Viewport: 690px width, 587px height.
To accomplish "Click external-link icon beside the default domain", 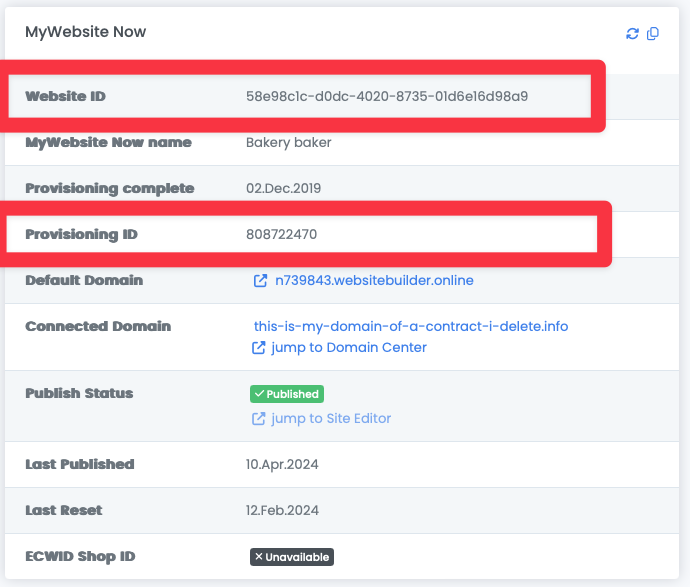I will coord(261,281).
